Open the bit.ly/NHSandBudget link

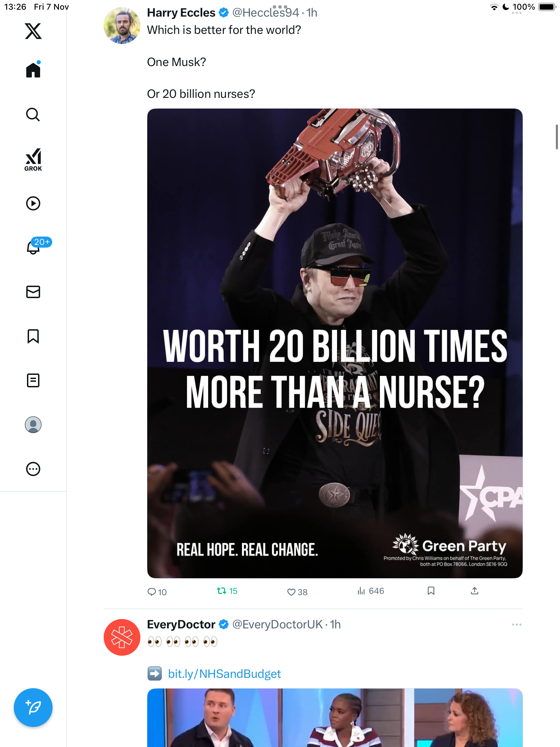(224, 674)
